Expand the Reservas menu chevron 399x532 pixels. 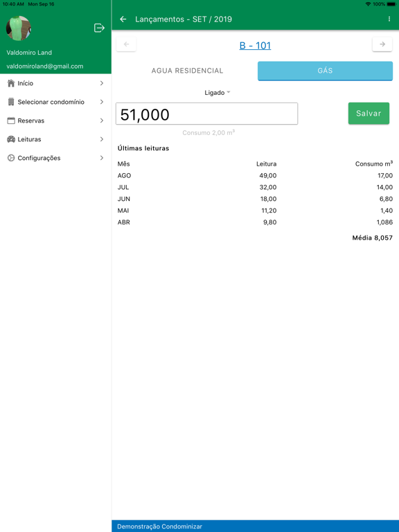(101, 121)
